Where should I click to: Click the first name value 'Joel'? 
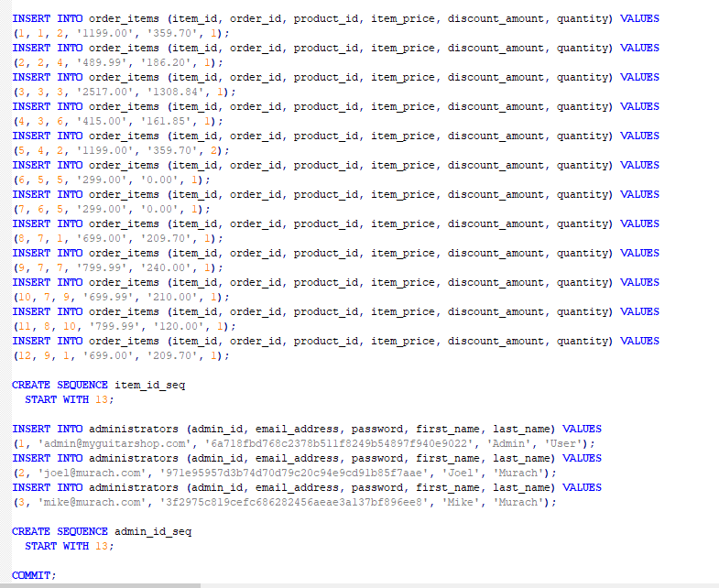click(x=461, y=473)
